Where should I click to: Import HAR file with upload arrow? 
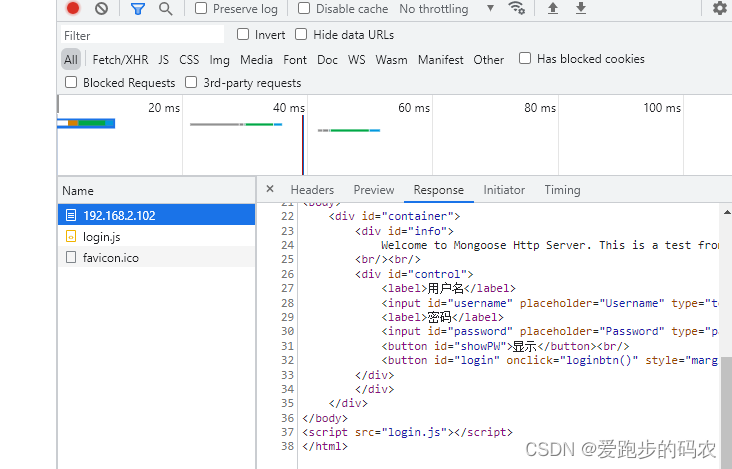click(x=553, y=8)
